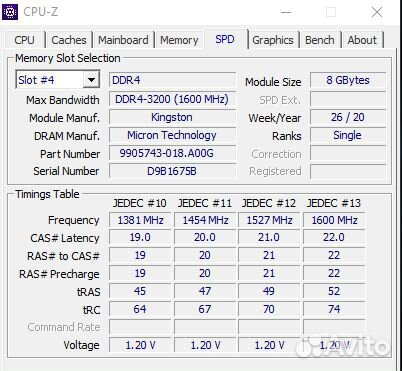Click the JEDEC #13 column header
Viewport: 402px width, 371px height.
[334, 203]
